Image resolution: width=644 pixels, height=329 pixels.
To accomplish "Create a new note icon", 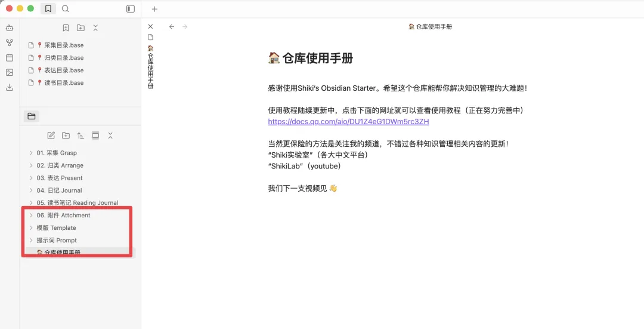I will pos(51,136).
